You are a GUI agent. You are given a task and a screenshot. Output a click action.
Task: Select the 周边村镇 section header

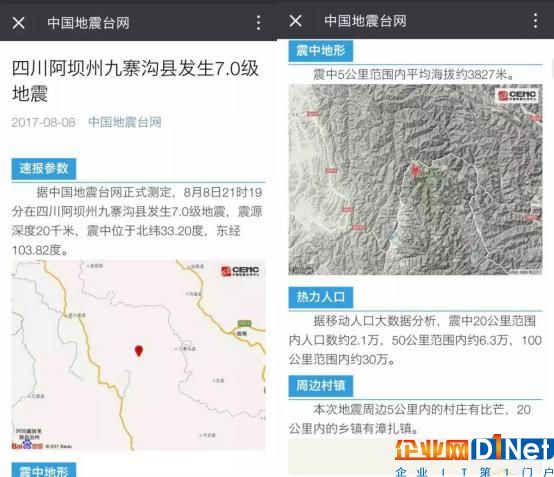coord(320,385)
